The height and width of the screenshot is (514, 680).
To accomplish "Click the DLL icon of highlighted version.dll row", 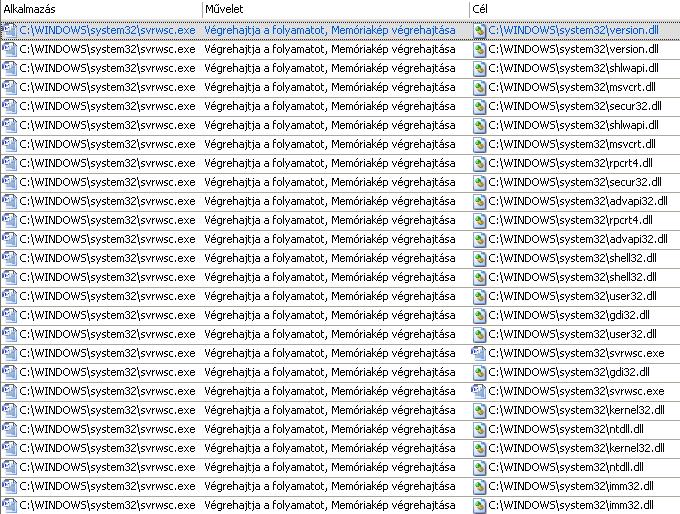I will point(479,30).
